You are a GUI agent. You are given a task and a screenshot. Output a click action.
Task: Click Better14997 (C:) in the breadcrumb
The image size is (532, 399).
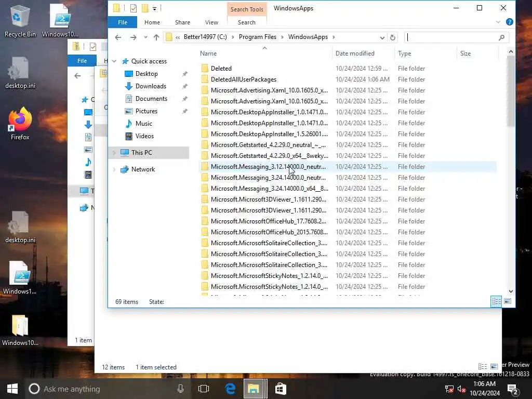pyautogui.click(x=205, y=37)
